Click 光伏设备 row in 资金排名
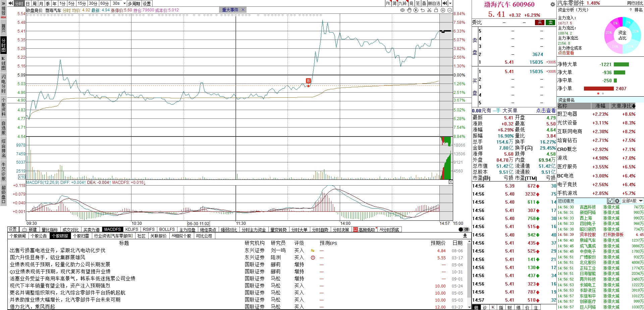This screenshot has height=310, width=644. [600, 123]
